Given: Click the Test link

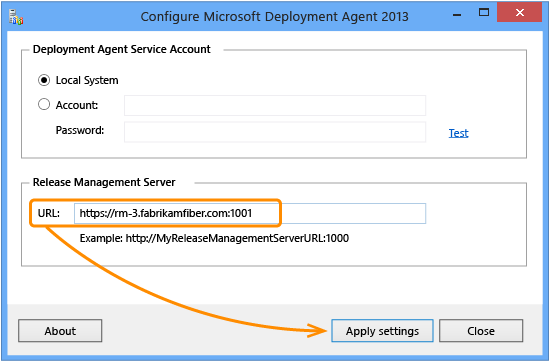Looking at the screenshot, I should click(458, 133).
